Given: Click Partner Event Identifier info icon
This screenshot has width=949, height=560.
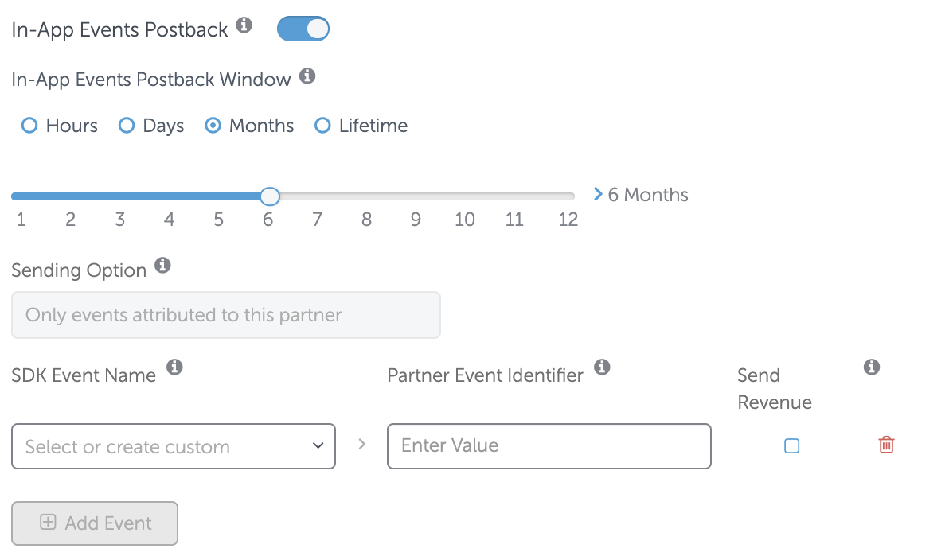Looking at the screenshot, I should [602, 367].
